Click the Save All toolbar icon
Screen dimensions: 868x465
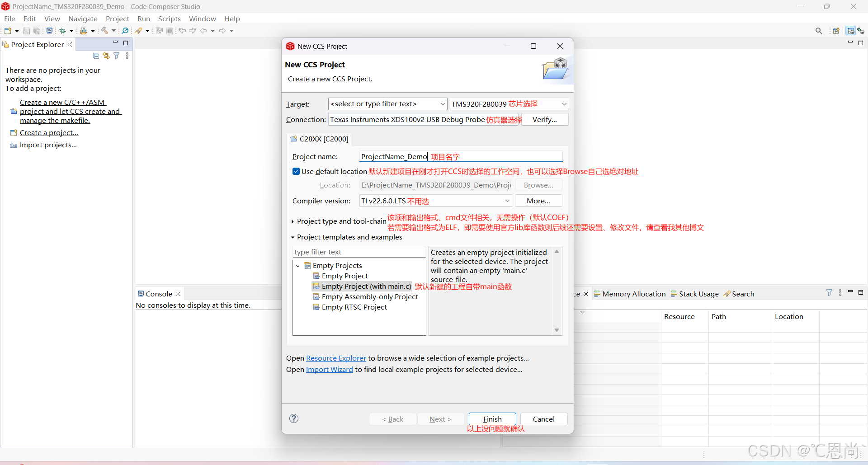[37, 31]
